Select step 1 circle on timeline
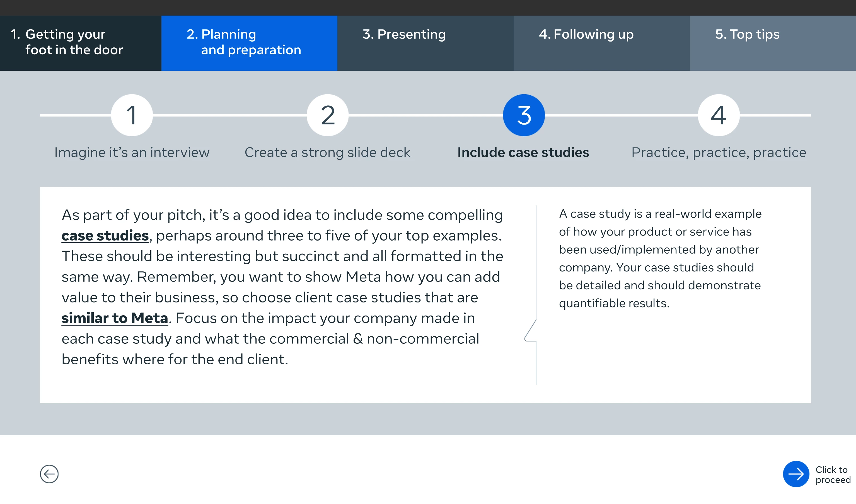Screen dimensions: 856x504 tap(132, 115)
